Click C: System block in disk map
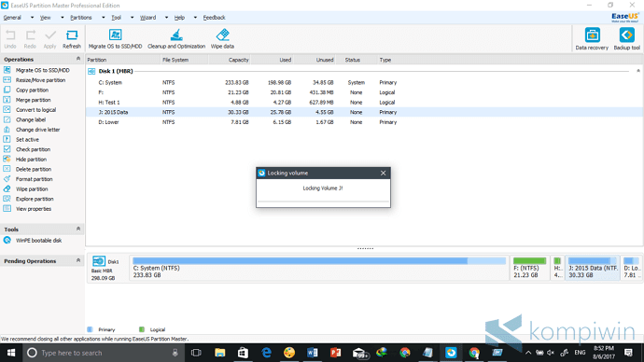The image size is (644, 362). coord(319,268)
